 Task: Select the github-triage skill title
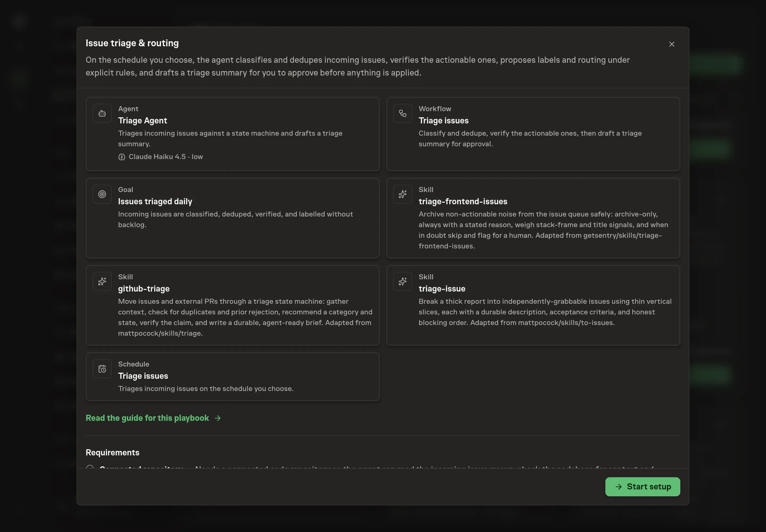144,289
